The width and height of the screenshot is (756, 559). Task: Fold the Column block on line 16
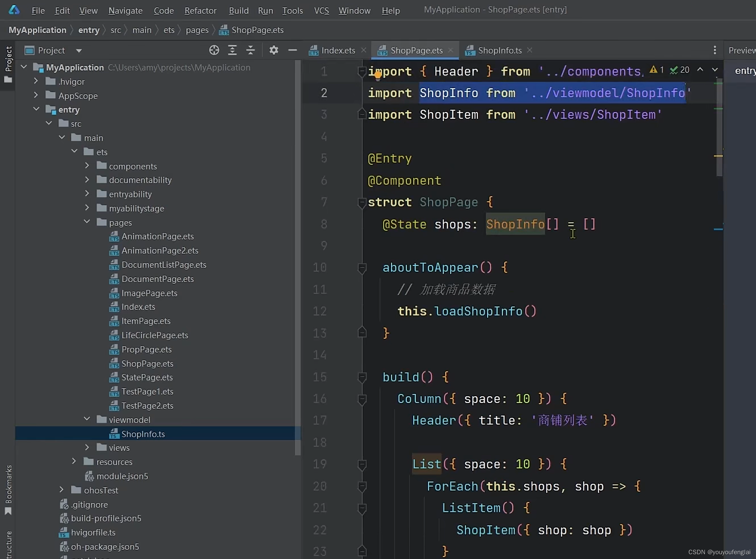(362, 399)
